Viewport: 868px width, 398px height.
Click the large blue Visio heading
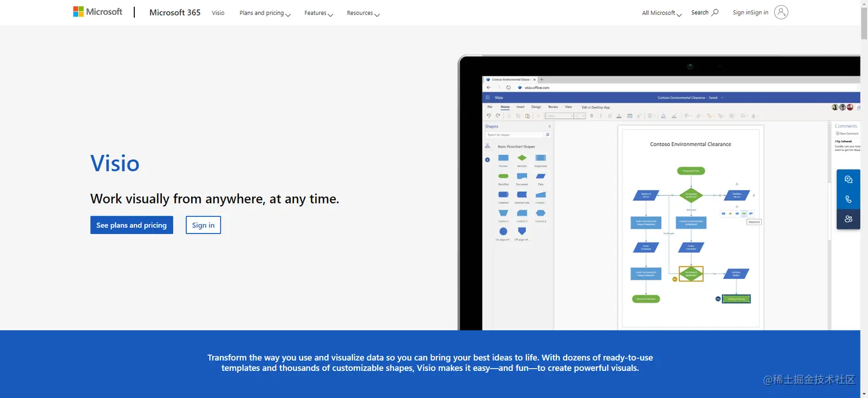(x=115, y=163)
